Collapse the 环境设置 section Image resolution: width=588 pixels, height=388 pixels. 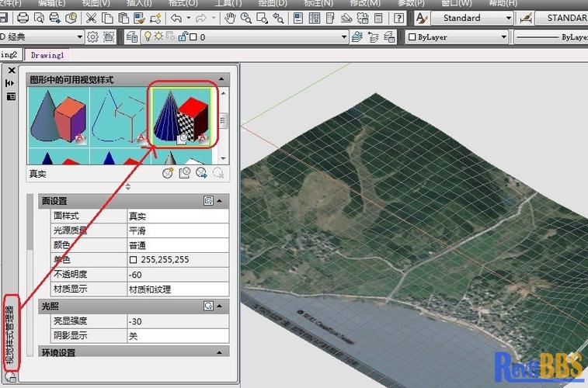click(x=220, y=352)
